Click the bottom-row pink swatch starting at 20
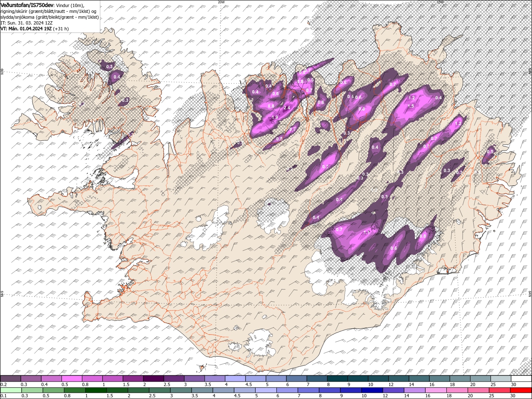Viewport: 532px width, 399px height. point(478,390)
